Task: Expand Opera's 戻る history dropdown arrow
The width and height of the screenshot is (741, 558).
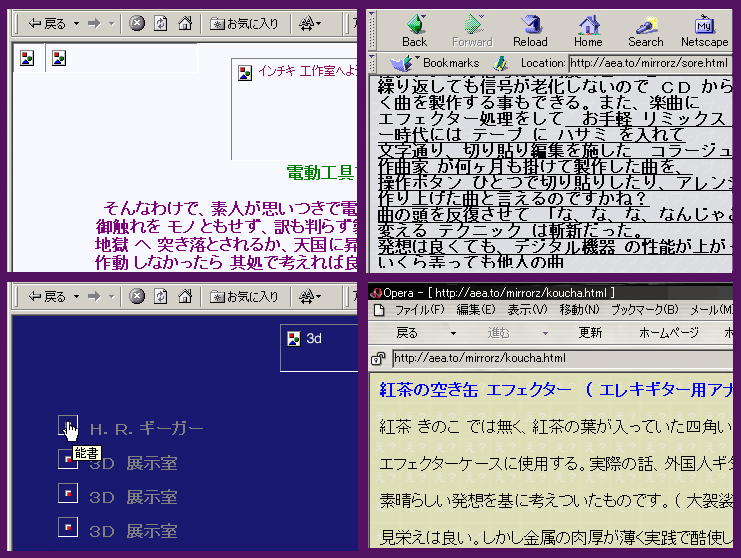Action: click(x=453, y=333)
